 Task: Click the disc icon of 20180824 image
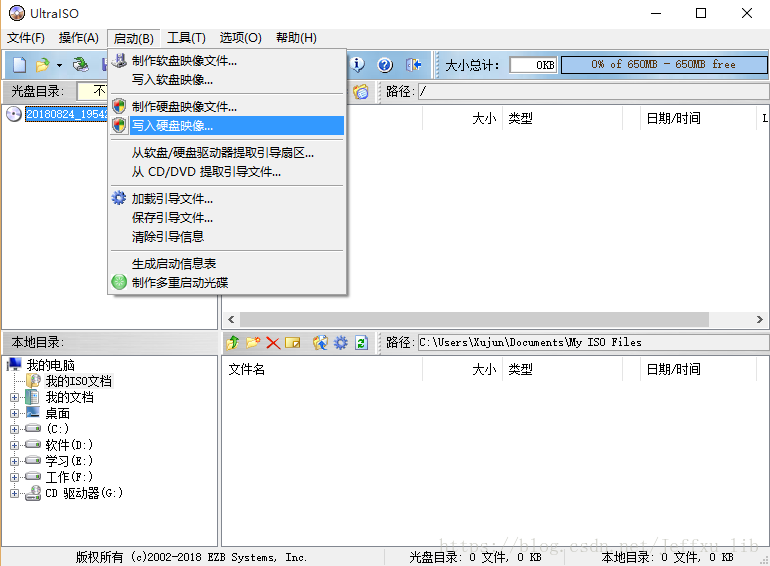14,114
